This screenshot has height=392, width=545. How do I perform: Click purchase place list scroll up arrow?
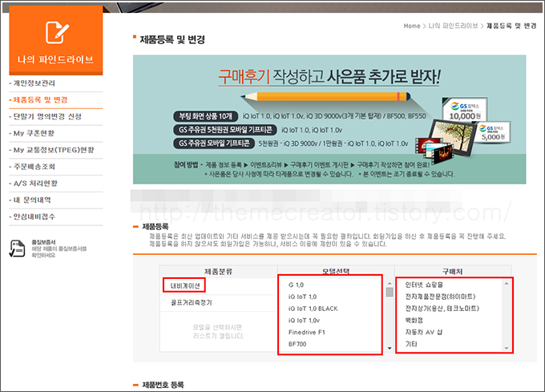coord(507,284)
